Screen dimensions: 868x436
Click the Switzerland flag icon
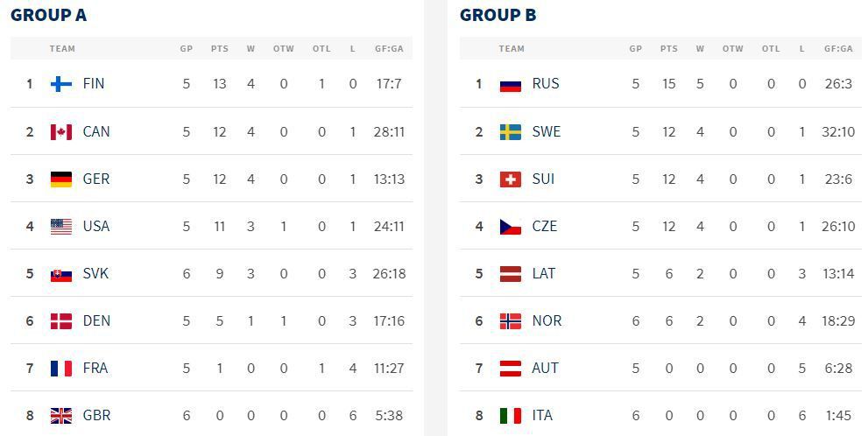point(510,179)
